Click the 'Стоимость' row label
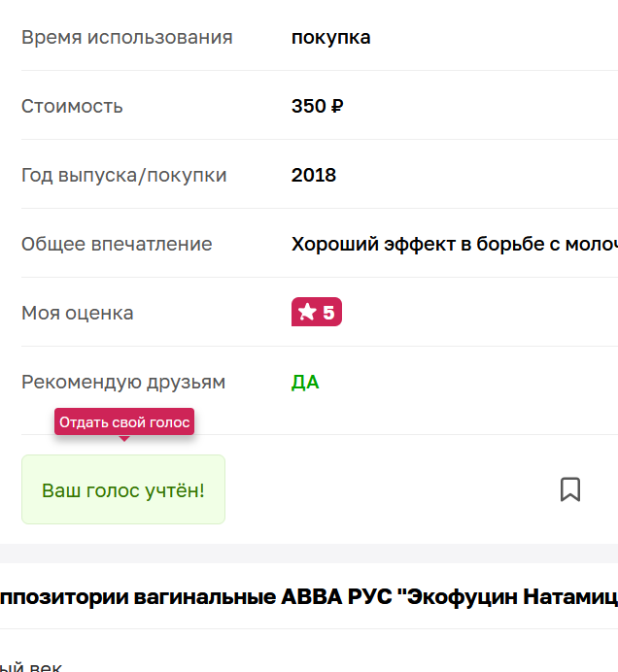Image resolution: width=618 pixels, height=672 pixels. tap(72, 106)
